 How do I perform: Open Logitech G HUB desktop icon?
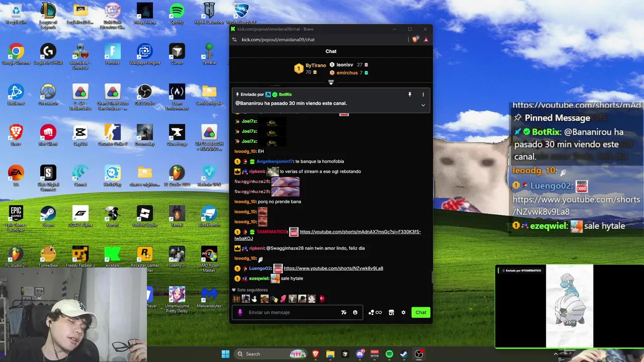pyautogui.click(x=48, y=54)
